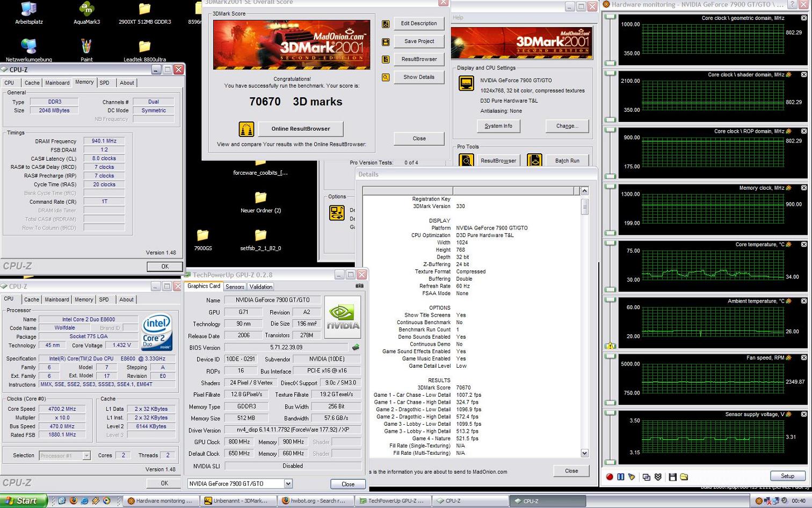Image resolution: width=812 pixels, height=508 pixels.
Task: Click the Details list scroll-down arrow
Action: (584, 453)
